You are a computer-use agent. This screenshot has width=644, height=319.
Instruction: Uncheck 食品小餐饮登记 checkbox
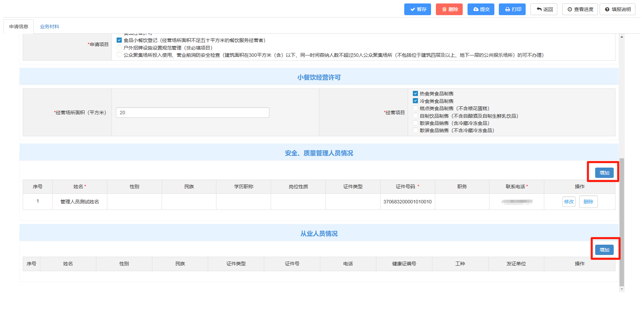coord(119,40)
